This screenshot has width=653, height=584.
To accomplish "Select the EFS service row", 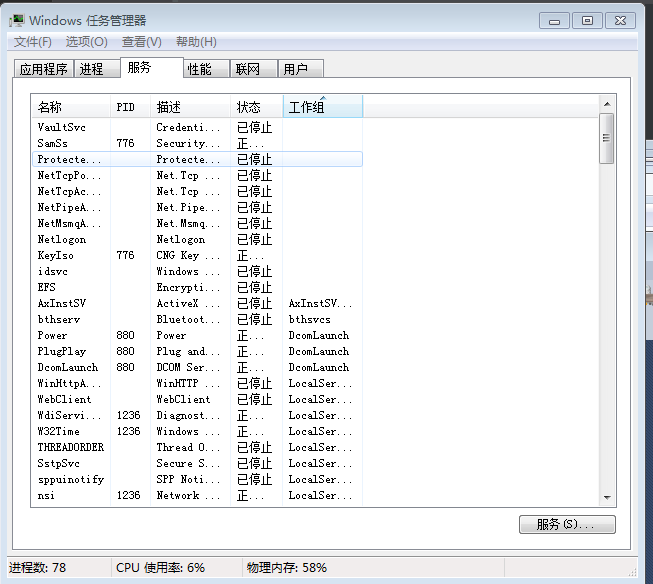I will (x=197, y=287).
